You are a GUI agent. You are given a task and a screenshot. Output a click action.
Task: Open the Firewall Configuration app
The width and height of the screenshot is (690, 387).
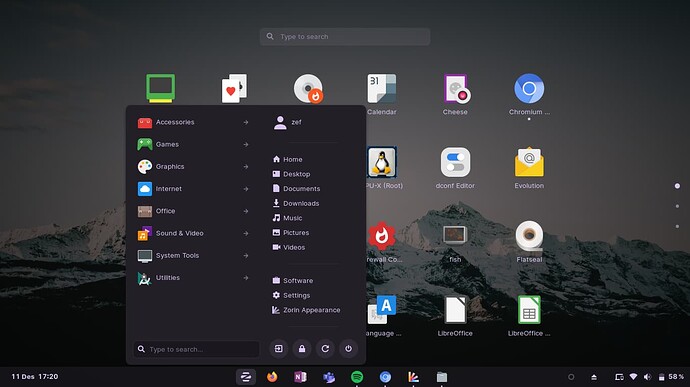tap(382, 236)
